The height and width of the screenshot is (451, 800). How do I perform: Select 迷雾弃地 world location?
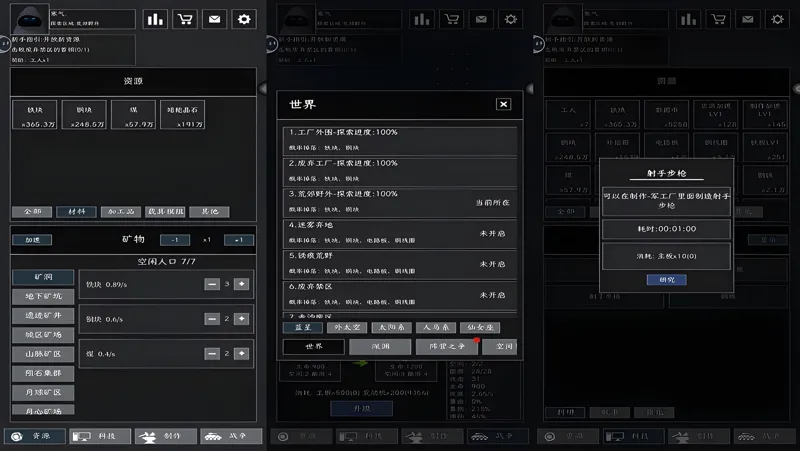coord(400,233)
